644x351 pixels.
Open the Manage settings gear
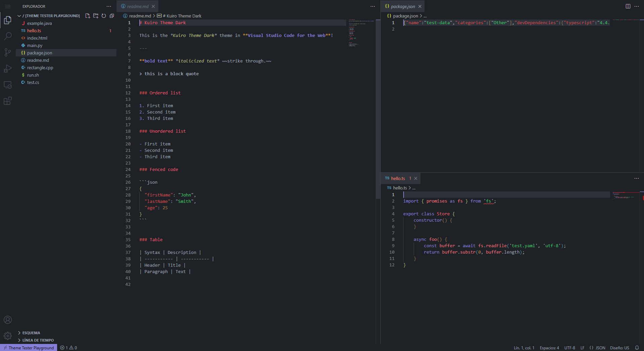point(8,336)
